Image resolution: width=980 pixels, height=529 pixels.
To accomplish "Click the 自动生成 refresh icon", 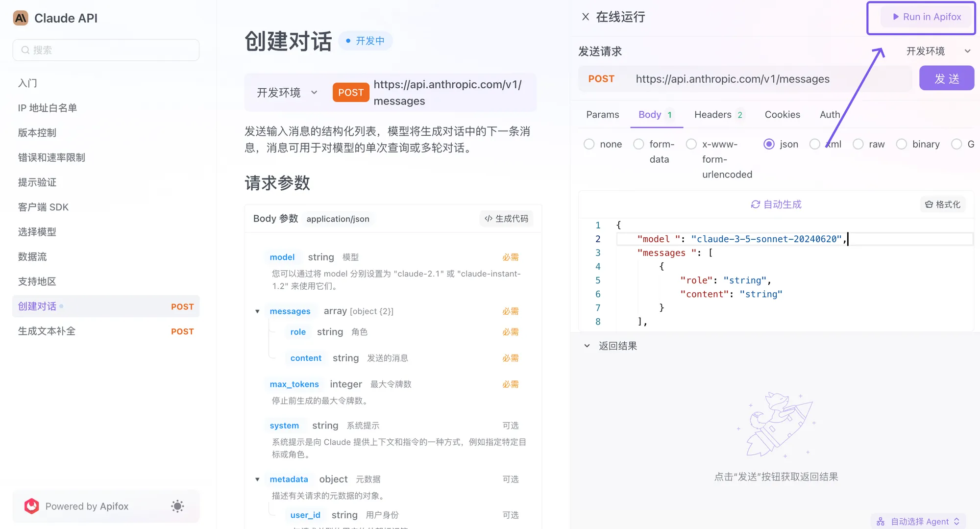I will (755, 204).
